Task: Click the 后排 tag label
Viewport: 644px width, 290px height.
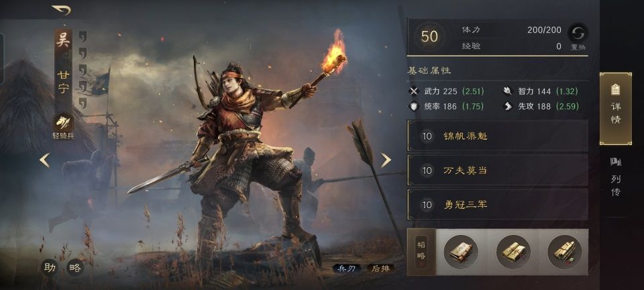Action: (381, 269)
